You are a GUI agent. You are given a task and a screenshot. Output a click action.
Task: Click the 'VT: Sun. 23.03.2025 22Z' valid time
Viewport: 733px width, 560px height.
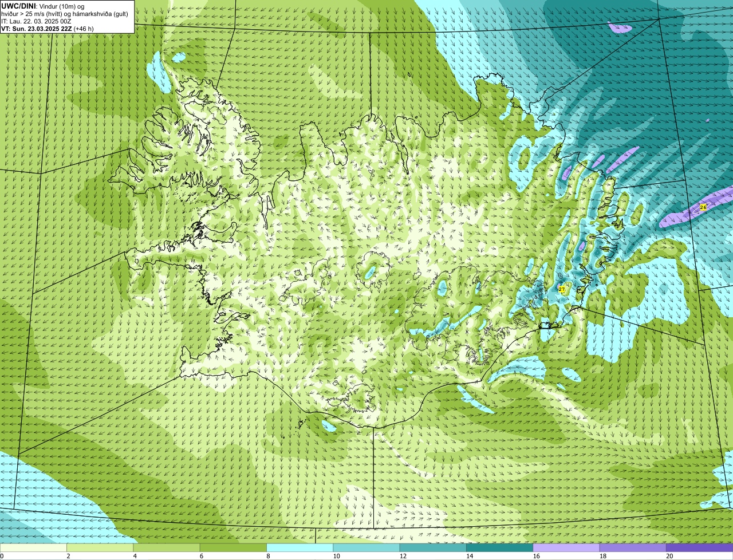coord(37,29)
